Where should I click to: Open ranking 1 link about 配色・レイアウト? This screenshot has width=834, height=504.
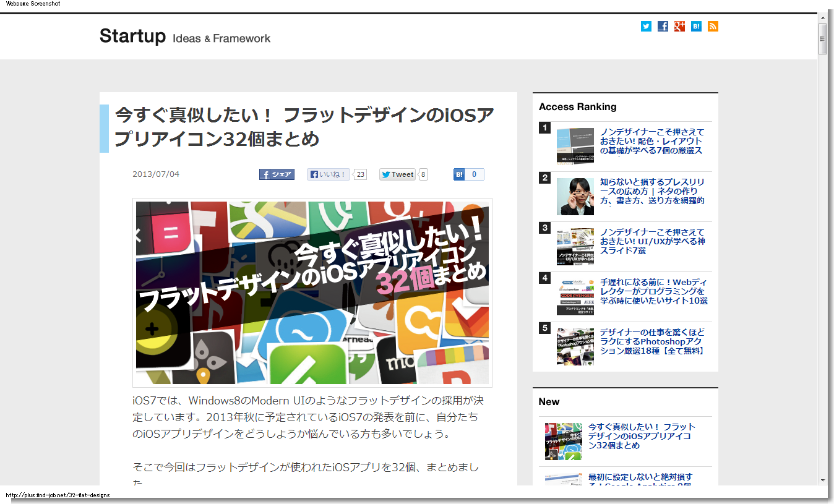652,142
